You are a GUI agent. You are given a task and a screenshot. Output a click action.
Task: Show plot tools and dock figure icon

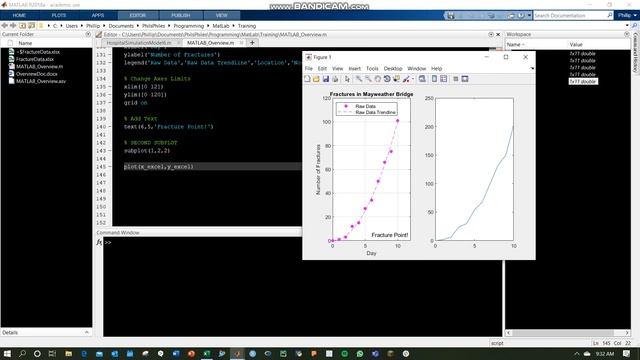tap(465, 79)
